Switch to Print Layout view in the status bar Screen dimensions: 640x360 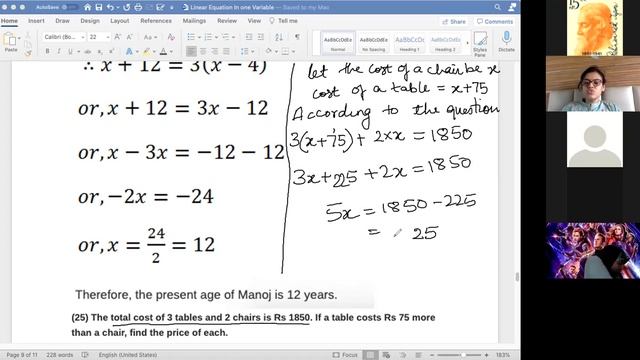(x=370, y=355)
